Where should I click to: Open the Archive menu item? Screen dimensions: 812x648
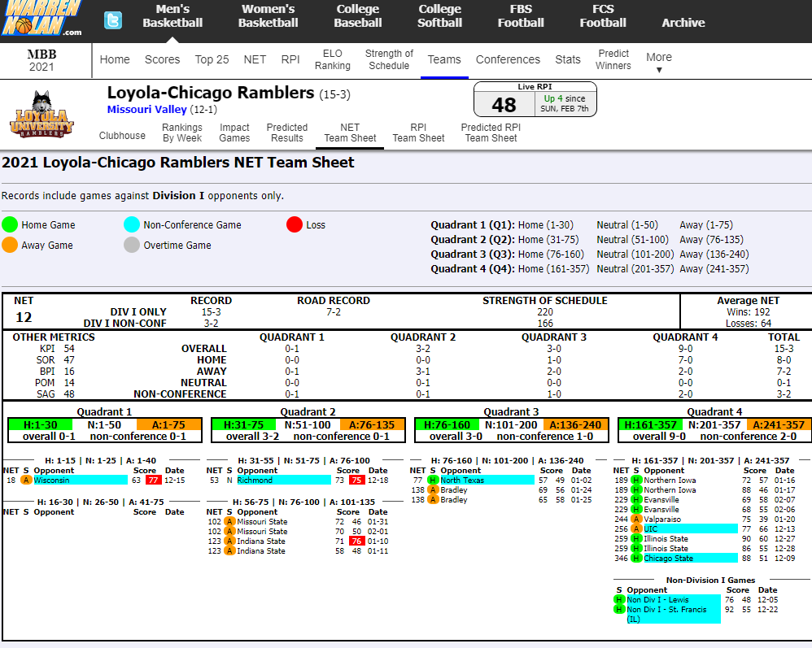(683, 23)
